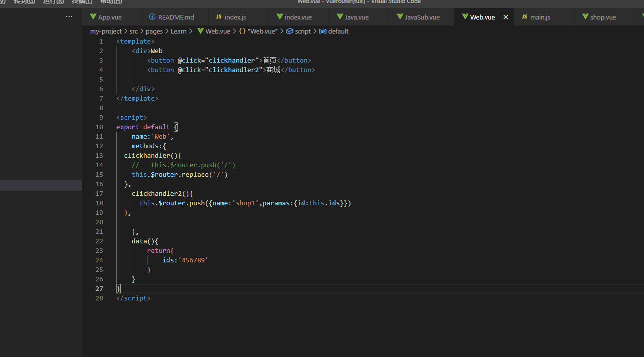Click the data(){ function line

point(145,241)
